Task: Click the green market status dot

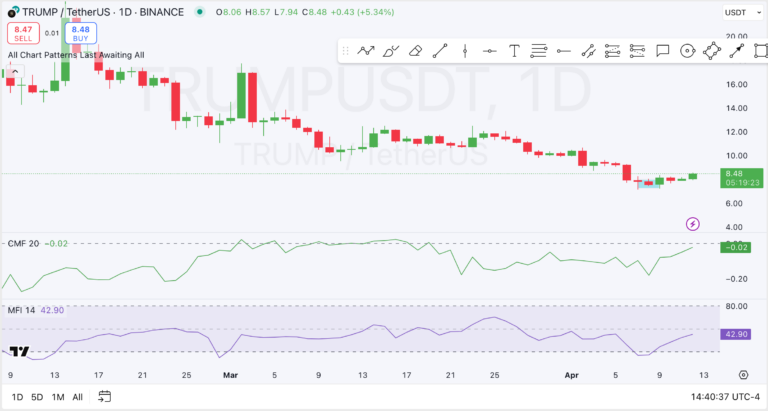Action: click(x=199, y=12)
